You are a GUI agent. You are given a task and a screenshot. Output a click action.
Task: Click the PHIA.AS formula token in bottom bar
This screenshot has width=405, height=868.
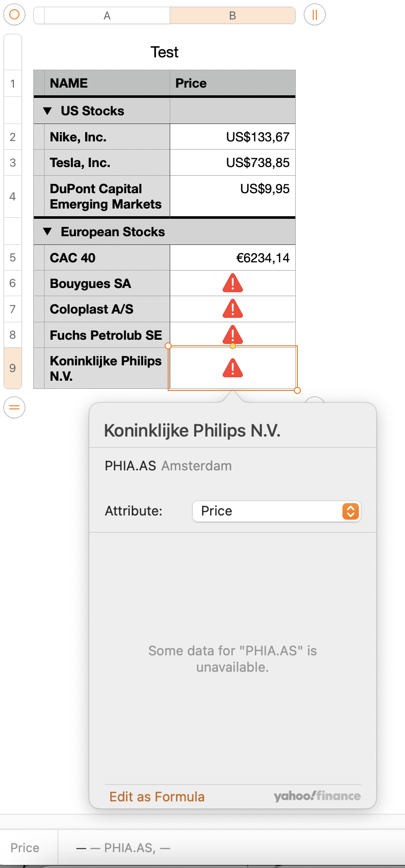point(129,848)
